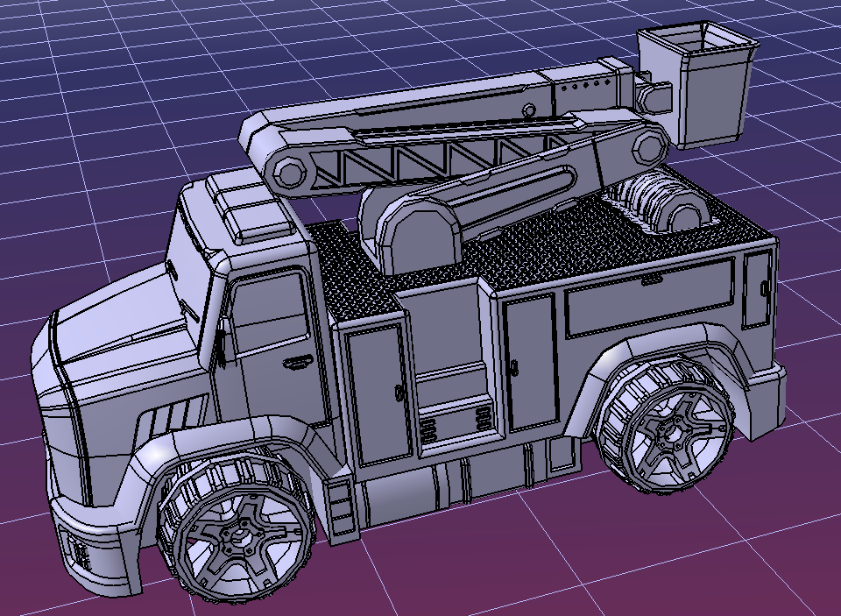Screen dimensions: 841x616
Task: Select the narrow rearmost compartment door
Action: coord(757,288)
